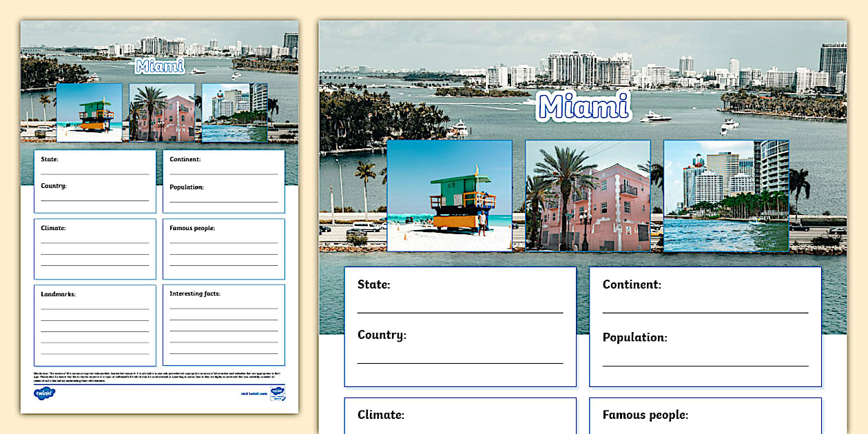Click the large Climate box heading
Viewport: 868px width, 434px height.
click(381, 415)
